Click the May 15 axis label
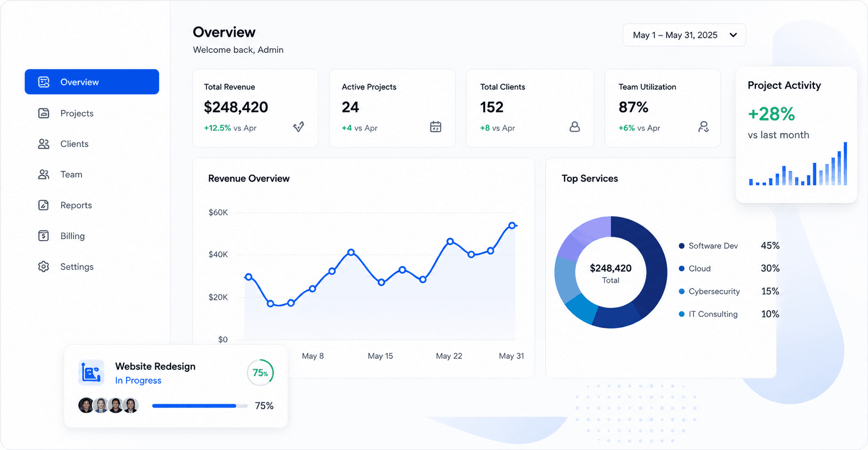 [x=380, y=356]
